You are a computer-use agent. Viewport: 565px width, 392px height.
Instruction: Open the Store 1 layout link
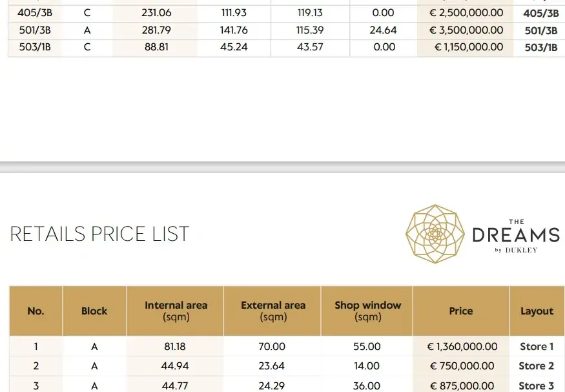pos(537,347)
